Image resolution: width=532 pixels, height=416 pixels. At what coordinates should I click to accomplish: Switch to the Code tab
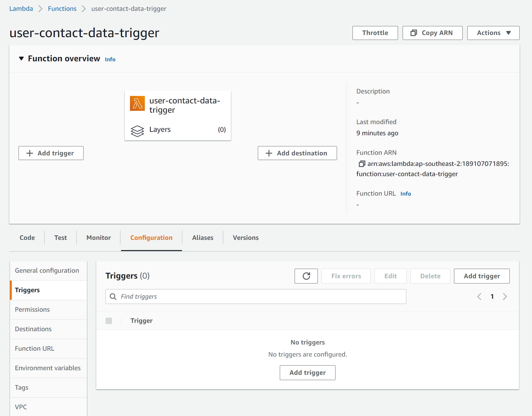(x=27, y=238)
